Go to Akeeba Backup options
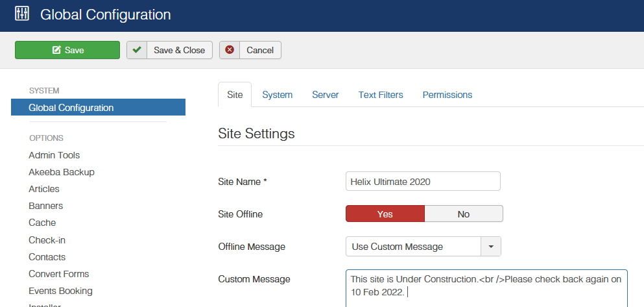 (x=62, y=172)
